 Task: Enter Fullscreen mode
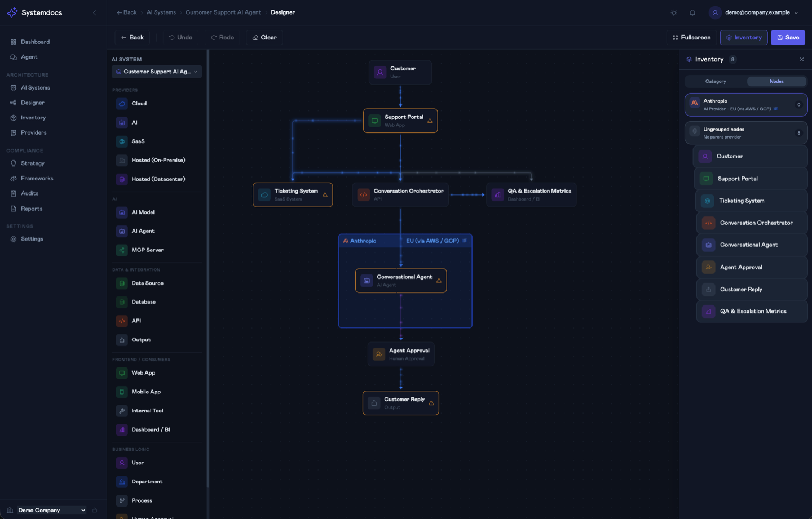692,37
